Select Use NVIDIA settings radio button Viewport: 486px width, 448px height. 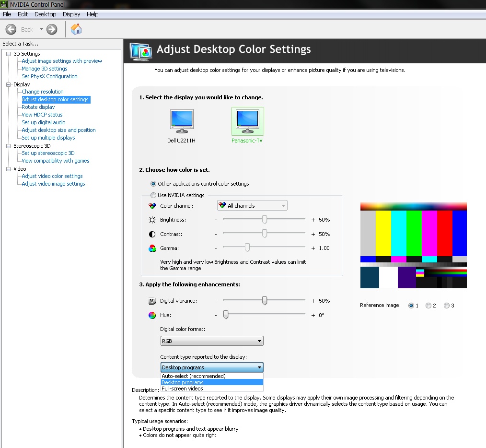click(153, 195)
